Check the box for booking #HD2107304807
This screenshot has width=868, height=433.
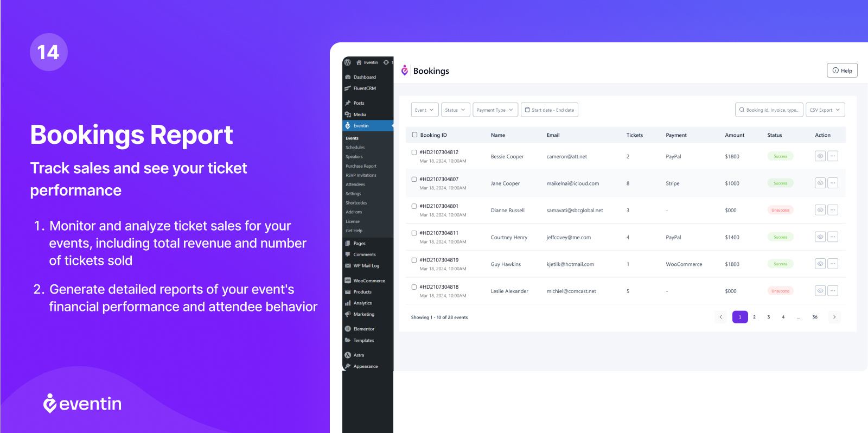coord(414,179)
